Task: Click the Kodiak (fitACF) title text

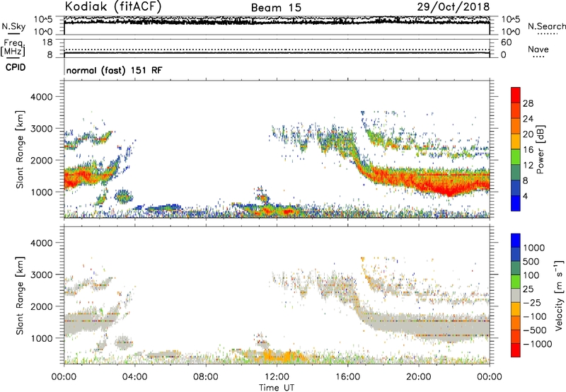Action: coord(113,6)
